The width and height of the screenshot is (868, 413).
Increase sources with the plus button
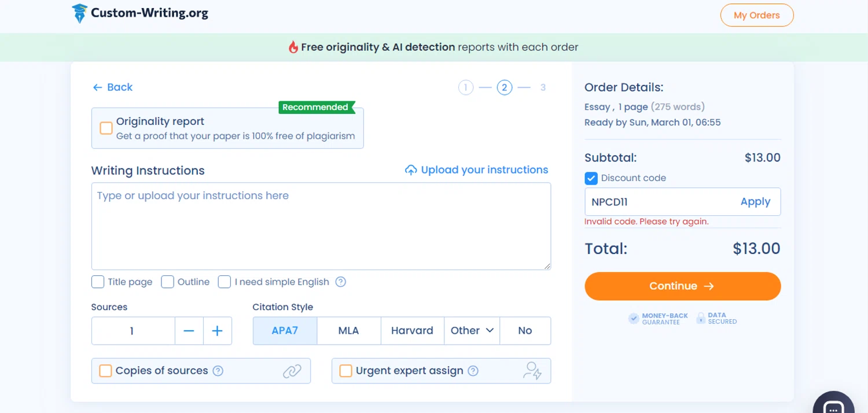218,331
